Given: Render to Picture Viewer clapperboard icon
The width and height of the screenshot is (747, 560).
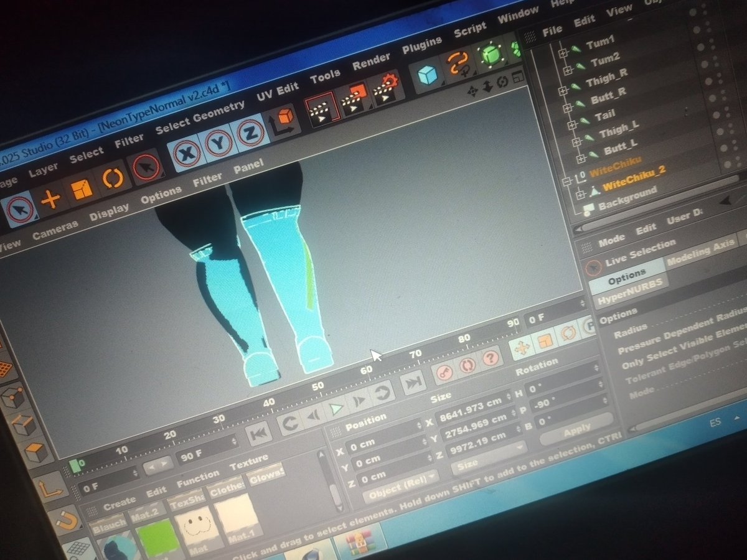Looking at the screenshot, I should [354, 98].
